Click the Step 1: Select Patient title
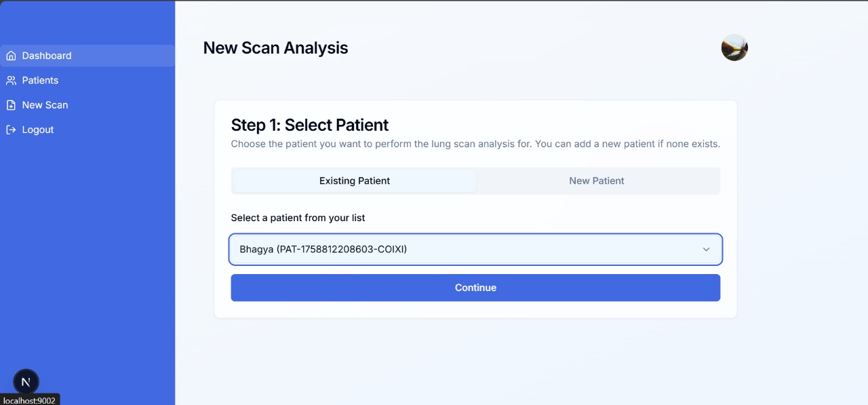Viewport: 868px width, 405px height. tap(310, 125)
